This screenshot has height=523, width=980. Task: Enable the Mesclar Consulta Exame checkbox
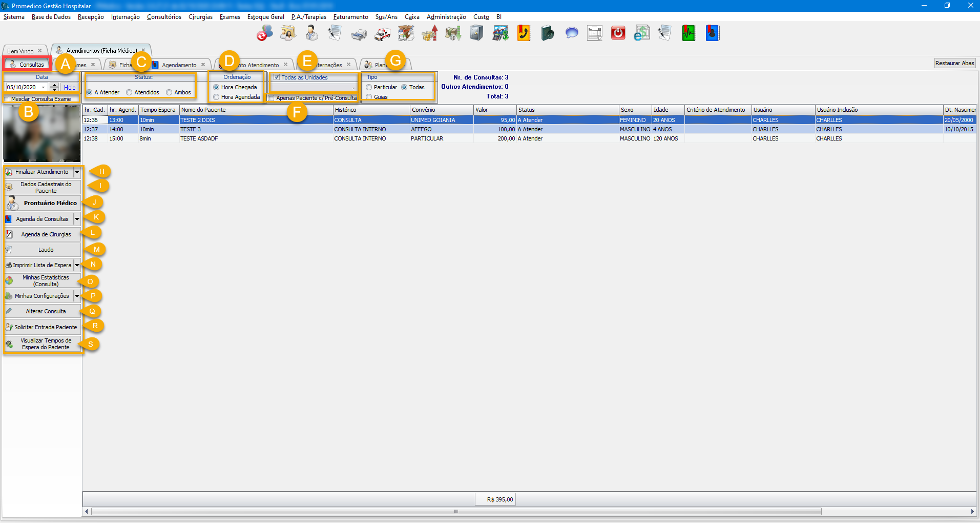click(x=7, y=99)
